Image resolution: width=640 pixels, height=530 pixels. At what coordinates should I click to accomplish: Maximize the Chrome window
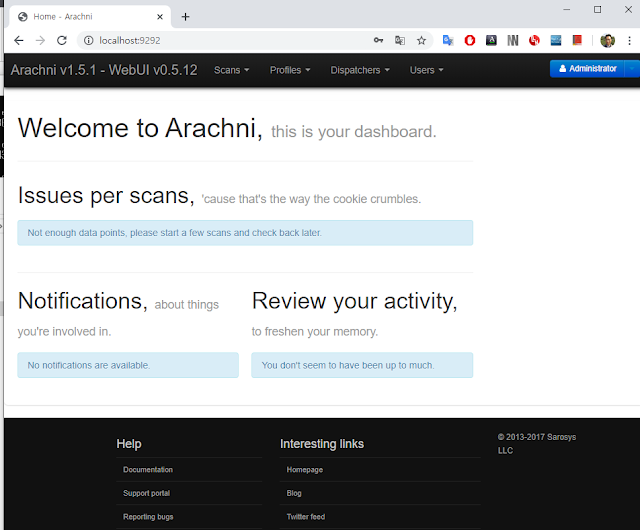[x=598, y=9]
